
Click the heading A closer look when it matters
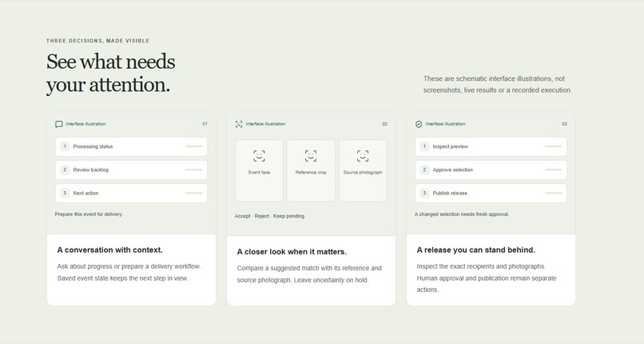[x=292, y=251]
